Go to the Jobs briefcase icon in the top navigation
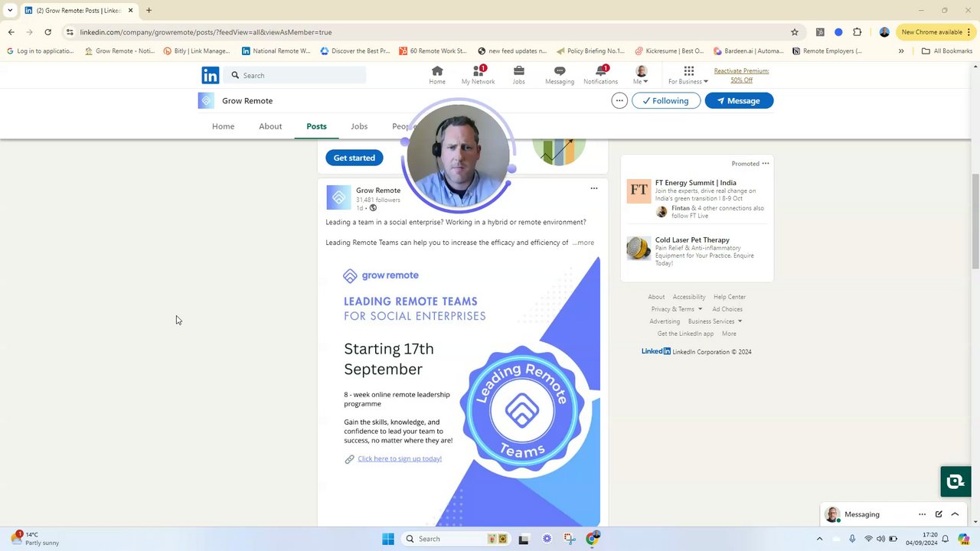Image resolution: width=980 pixels, height=551 pixels. (518, 75)
